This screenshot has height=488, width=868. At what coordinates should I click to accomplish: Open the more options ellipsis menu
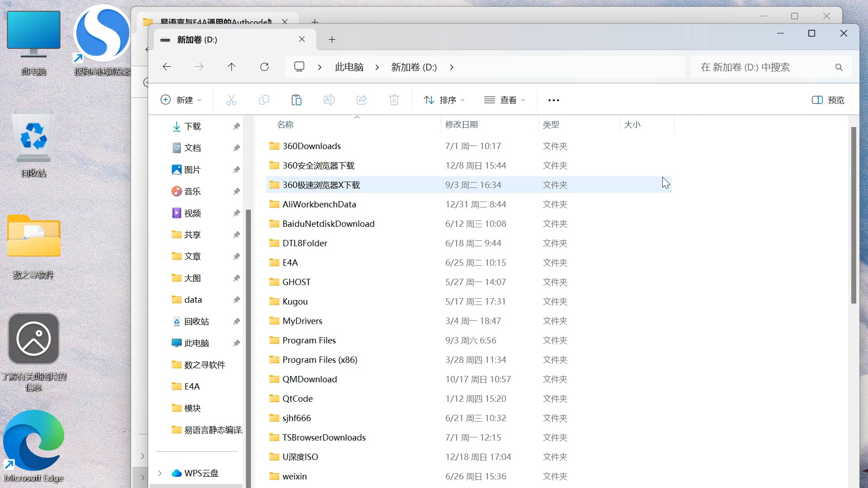point(554,100)
